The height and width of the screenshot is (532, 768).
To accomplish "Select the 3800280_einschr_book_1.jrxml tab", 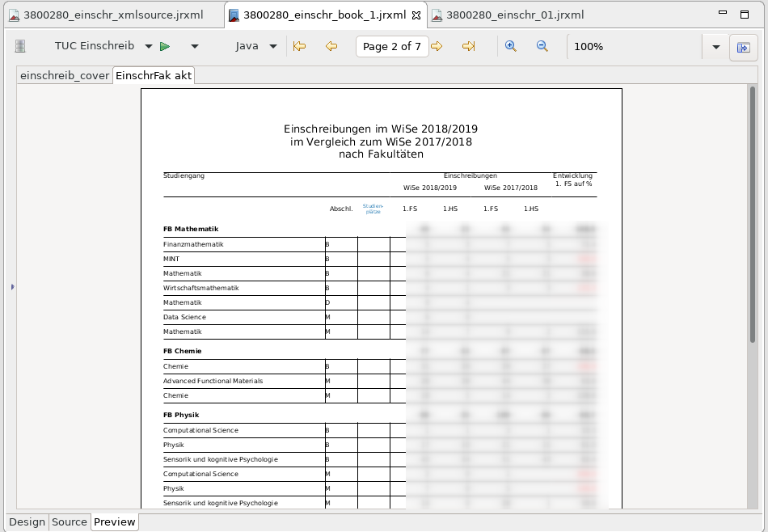I will [324, 15].
